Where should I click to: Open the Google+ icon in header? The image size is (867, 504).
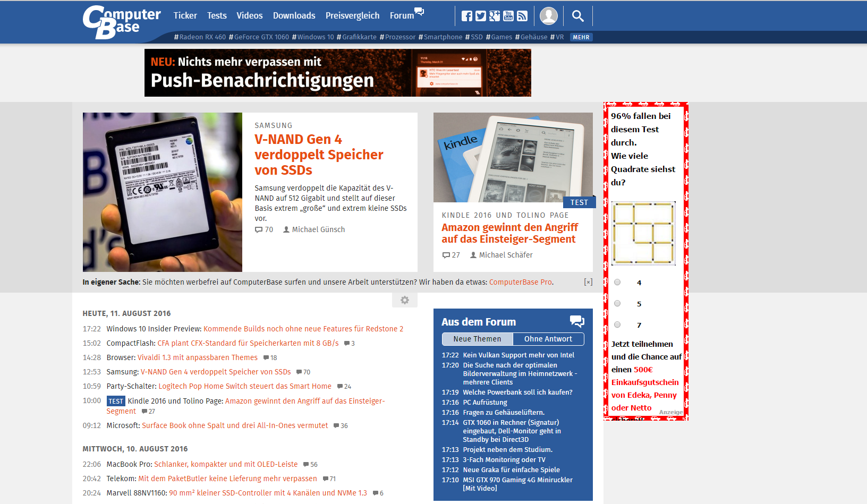[x=495, y=16]
